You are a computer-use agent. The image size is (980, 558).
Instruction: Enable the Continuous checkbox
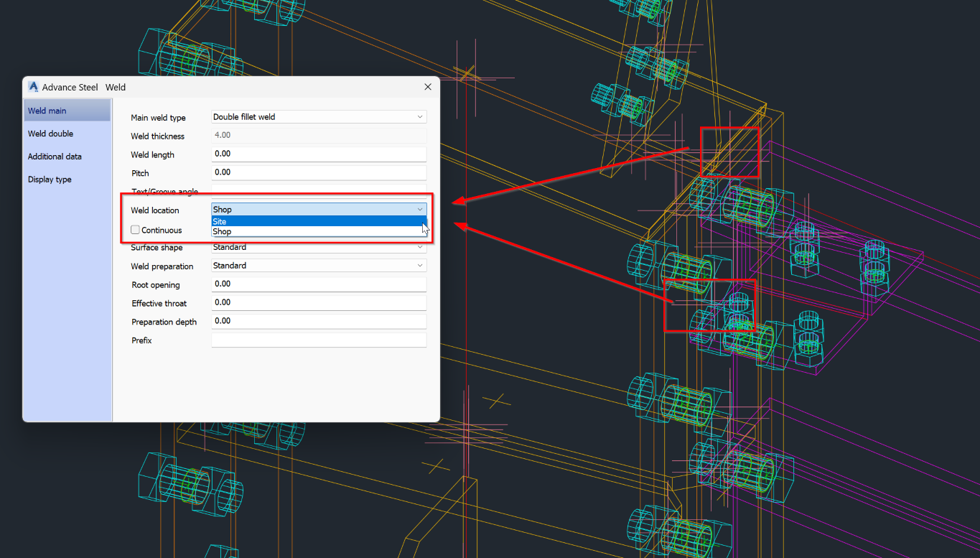[134, 229]
